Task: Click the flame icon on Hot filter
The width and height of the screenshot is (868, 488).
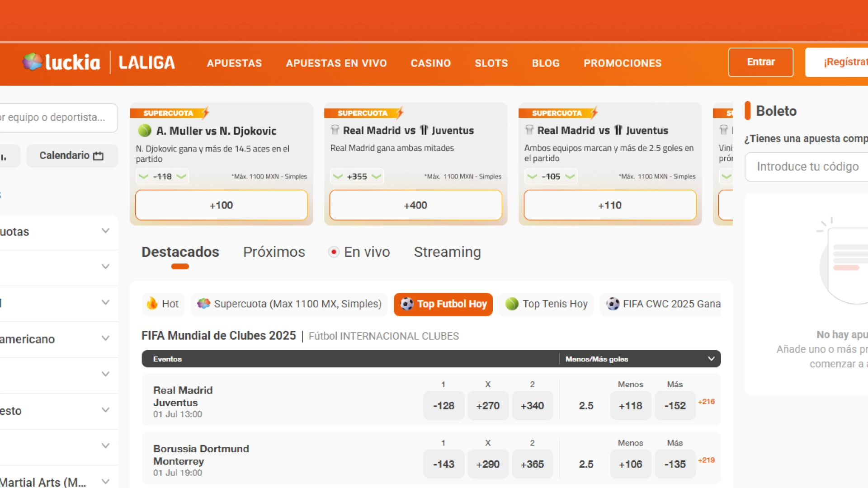Action: click(x=152, y=304)
